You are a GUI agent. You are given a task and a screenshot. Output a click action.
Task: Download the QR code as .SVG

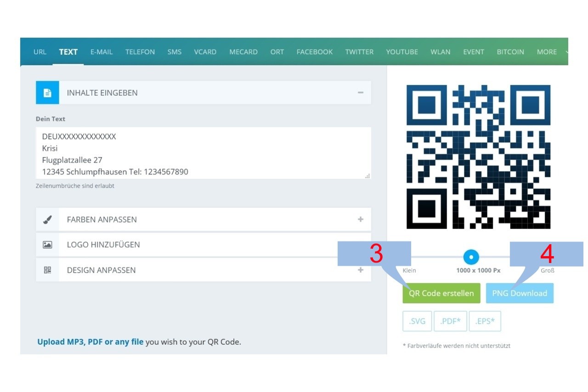(x=417, y=321)
